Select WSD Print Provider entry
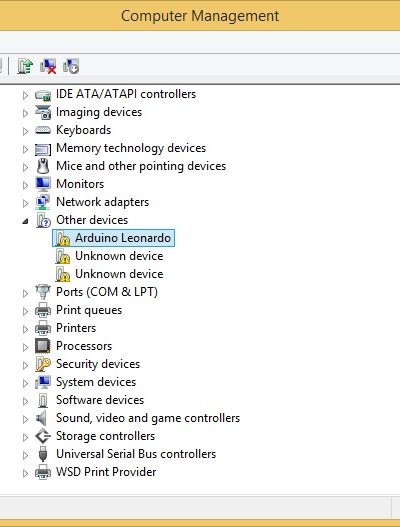 [106, 472]
